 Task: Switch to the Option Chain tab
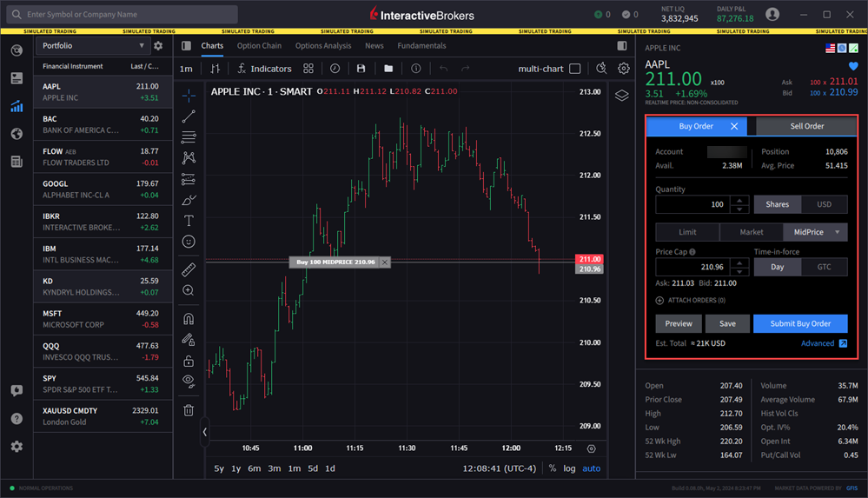[259, 46]
